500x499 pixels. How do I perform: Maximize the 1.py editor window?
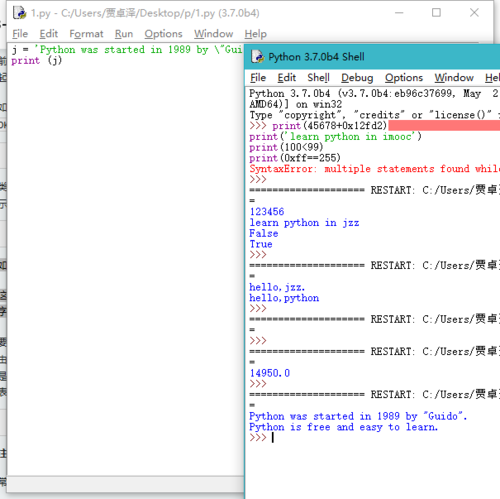point(436,13)
